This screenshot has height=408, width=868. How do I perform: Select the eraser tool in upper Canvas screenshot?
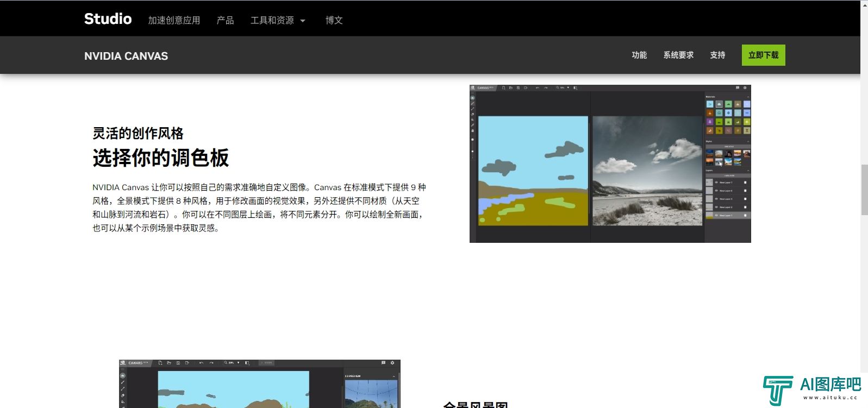(x=472, y=115)
